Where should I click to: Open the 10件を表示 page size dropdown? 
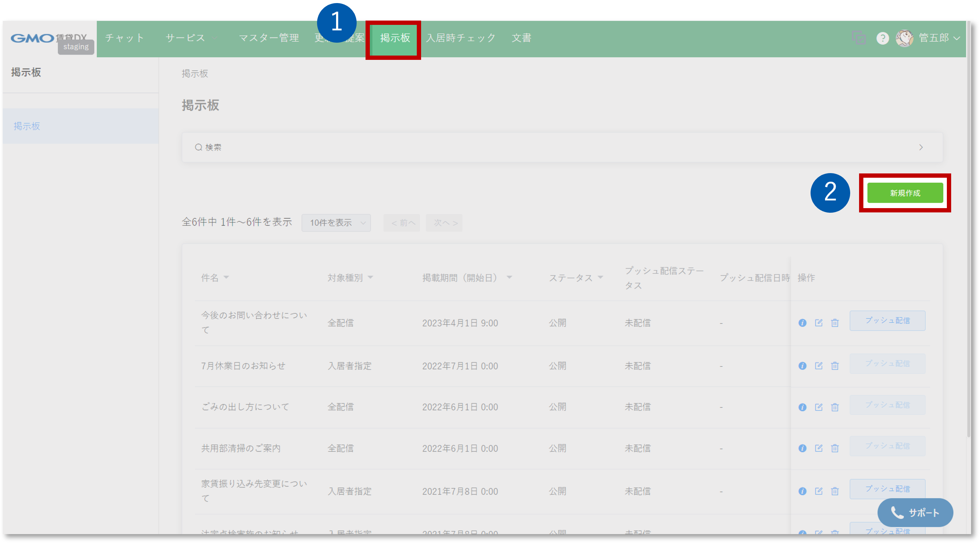point(336,223)
